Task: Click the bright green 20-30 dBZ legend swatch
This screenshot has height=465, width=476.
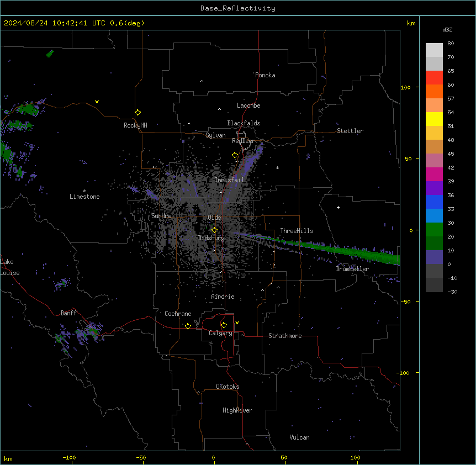Action: click(434, 230)
